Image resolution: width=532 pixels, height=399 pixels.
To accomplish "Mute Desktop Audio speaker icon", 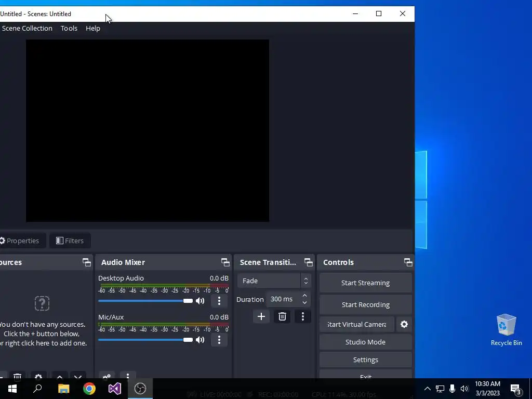I will pyautogui.click(x=200, y=301).
